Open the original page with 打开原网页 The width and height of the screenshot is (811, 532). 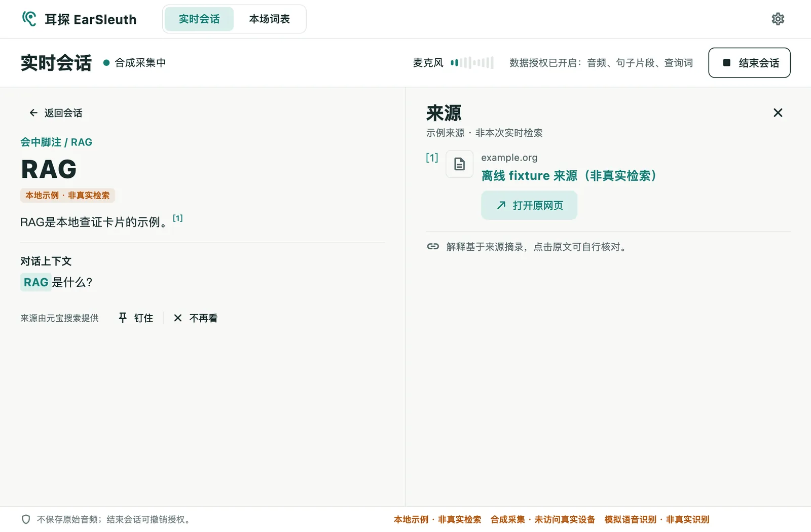[529, 205]
